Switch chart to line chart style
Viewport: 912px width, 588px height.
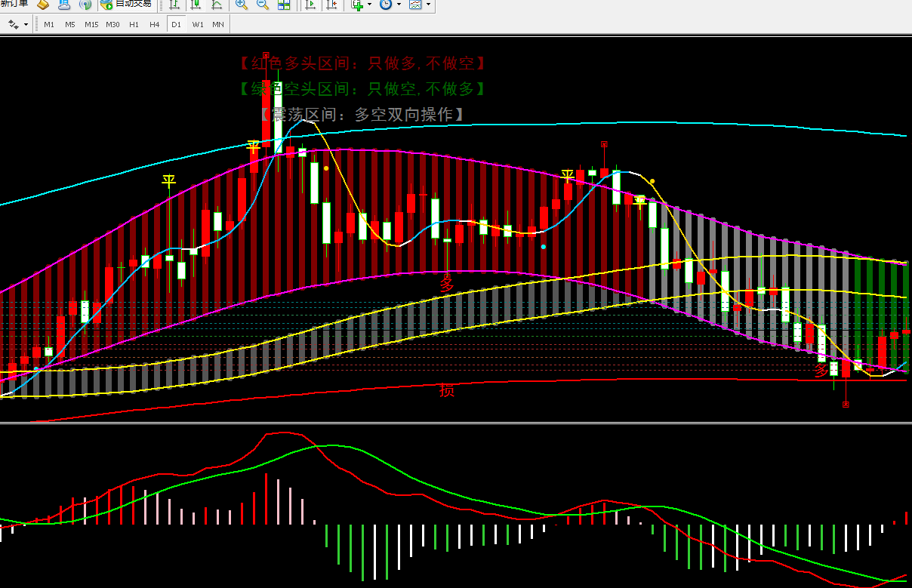217,5
